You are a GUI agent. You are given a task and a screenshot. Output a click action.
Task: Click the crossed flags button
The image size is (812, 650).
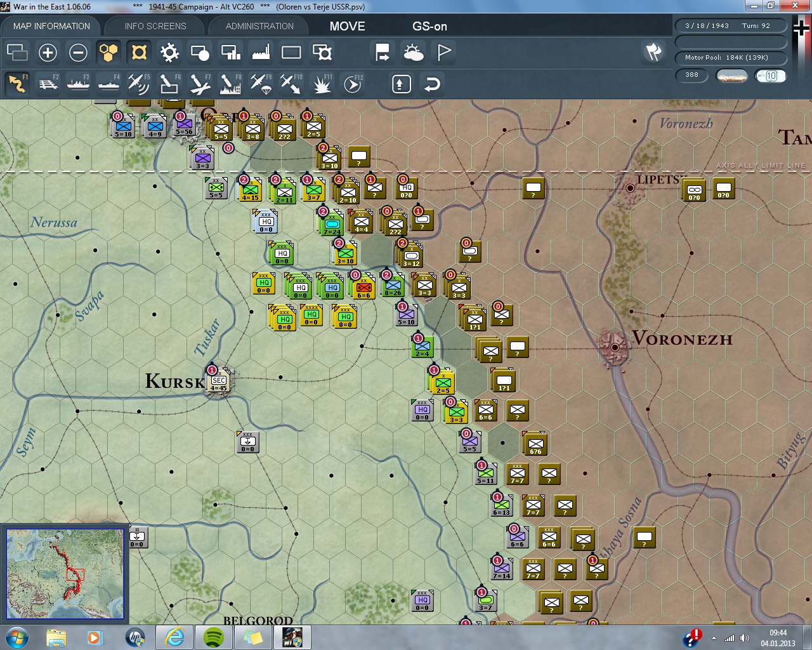[653, 52]
